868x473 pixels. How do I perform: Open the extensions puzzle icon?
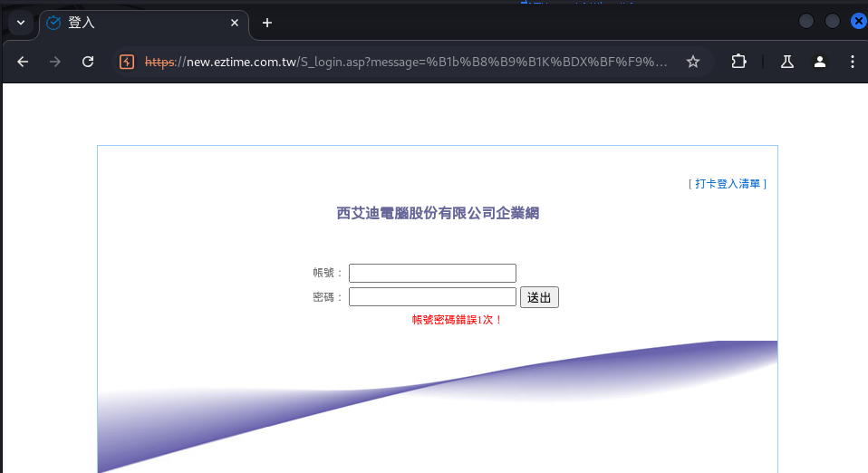click(x=738, y=62)
